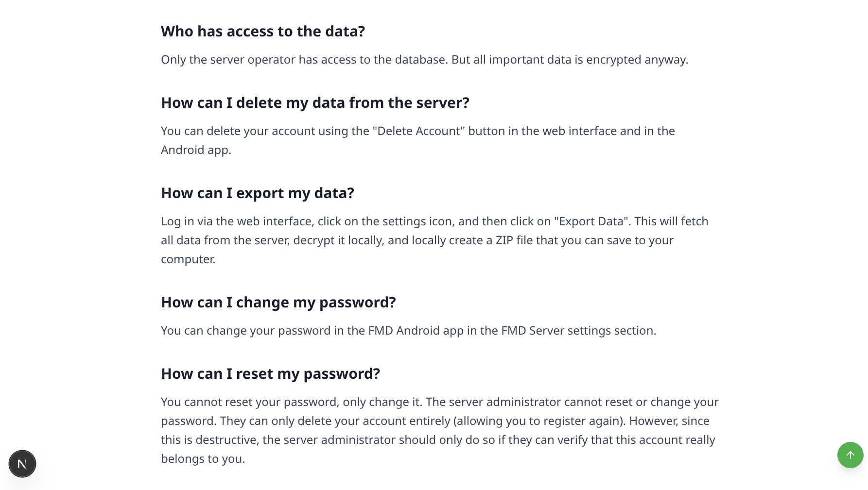Click the "How can I change my password?" heading
Image resolution: width=868 pixels, height=490 pixels.
pyautogui.click(x=278, y=303)
